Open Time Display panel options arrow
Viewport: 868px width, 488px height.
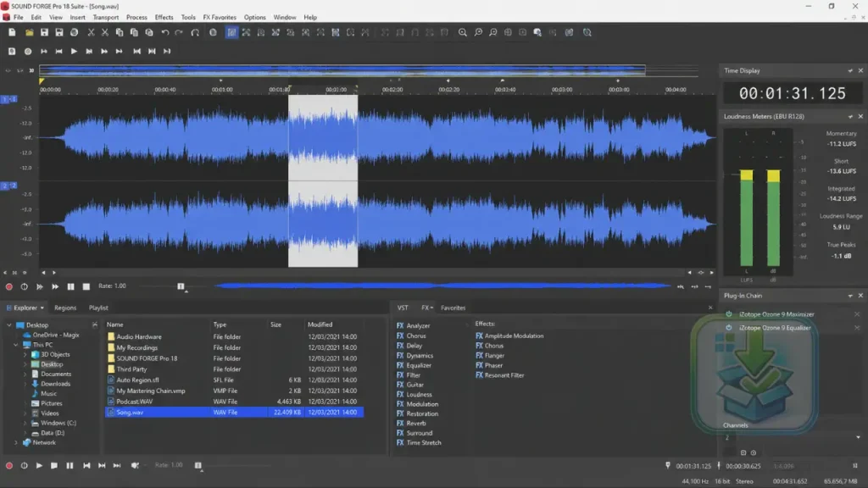[x=850, y=71]
